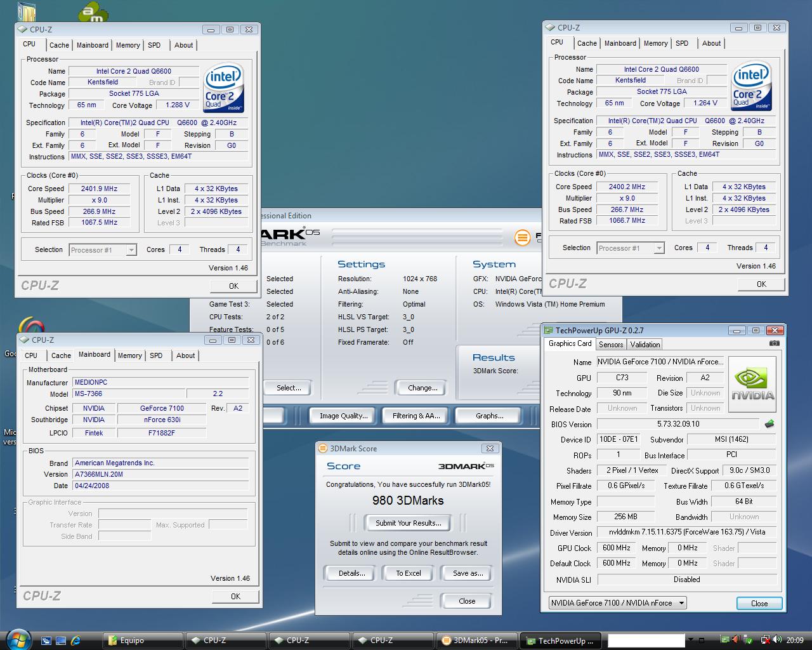Click Core Voltage 1.264 V value
Screen dimensions: 812x650
tap(705, 103)
